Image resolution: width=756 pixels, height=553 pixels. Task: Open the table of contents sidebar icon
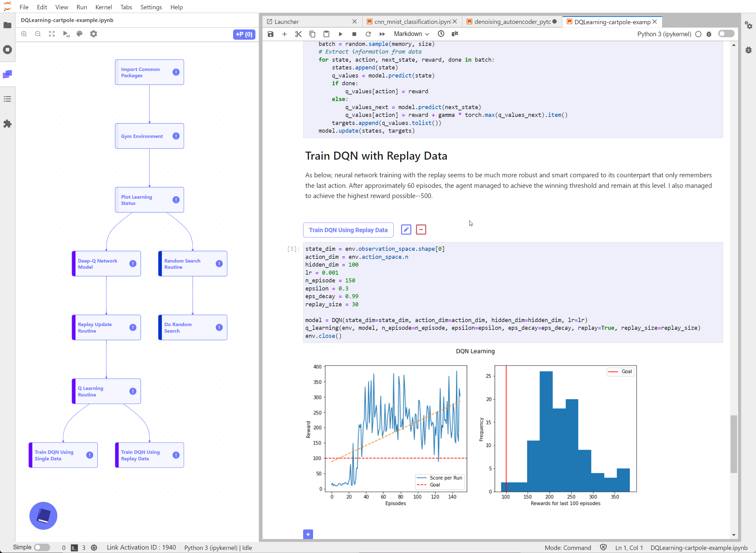point(7,99)
